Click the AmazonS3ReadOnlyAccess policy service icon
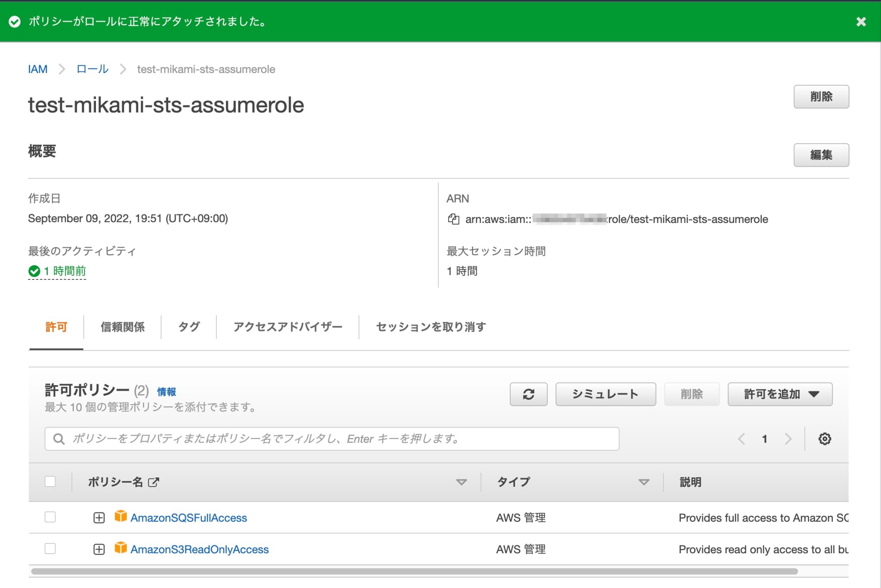The image size is (881, 588). [121, 549]
